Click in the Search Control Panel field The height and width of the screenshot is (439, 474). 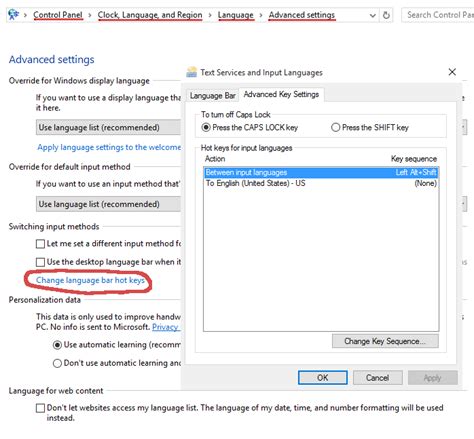438,15
